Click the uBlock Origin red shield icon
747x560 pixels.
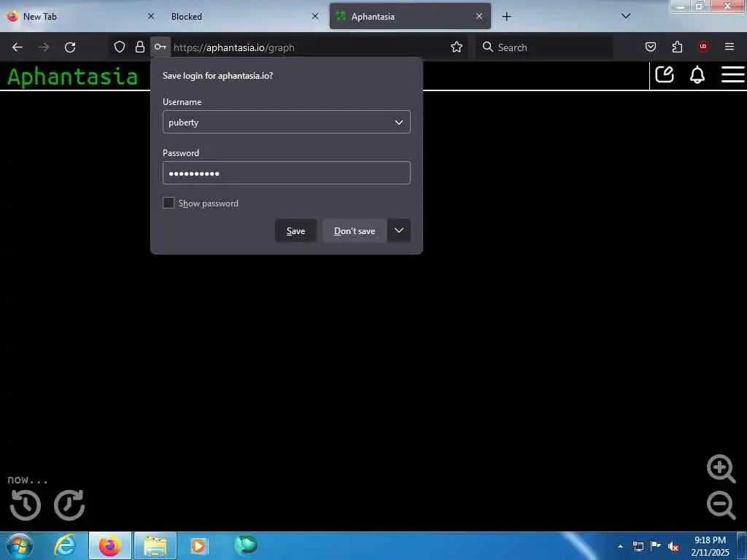703,47
